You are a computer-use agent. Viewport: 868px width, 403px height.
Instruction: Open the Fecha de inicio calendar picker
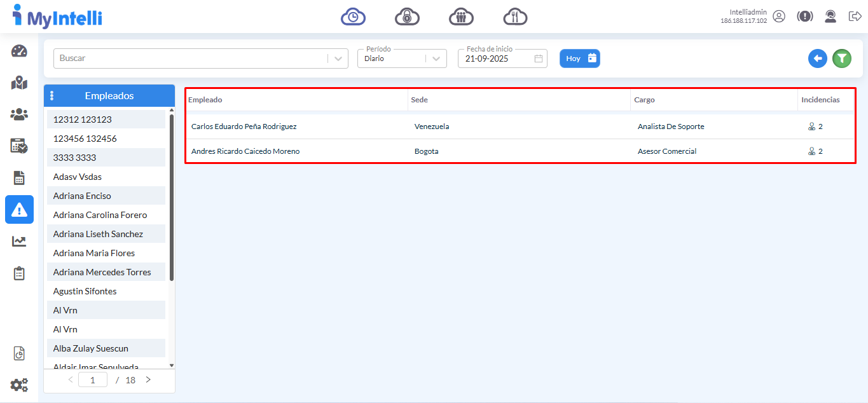point(539,58)
